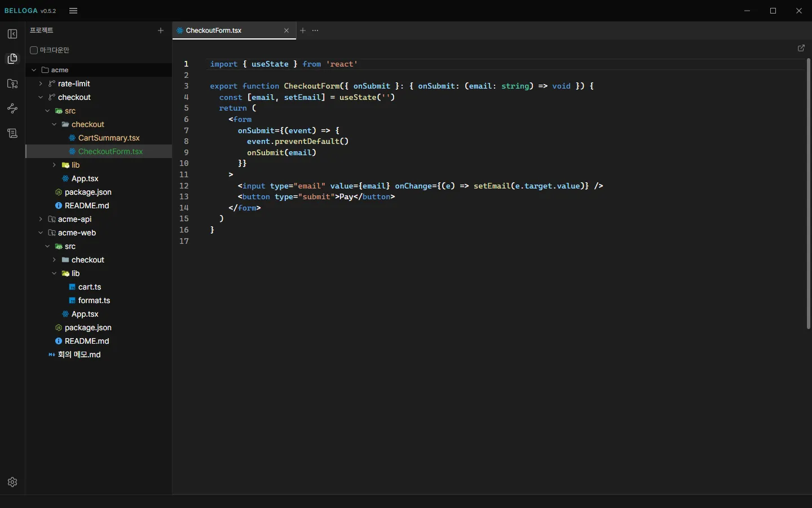The width and height of the screenshot is (812, 508).
Task: Collapse the acme-web folder
Action: point(41,233)
